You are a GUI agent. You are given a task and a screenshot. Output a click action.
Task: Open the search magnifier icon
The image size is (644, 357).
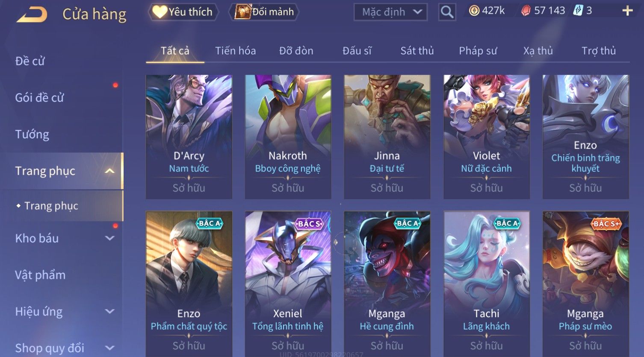447,12
